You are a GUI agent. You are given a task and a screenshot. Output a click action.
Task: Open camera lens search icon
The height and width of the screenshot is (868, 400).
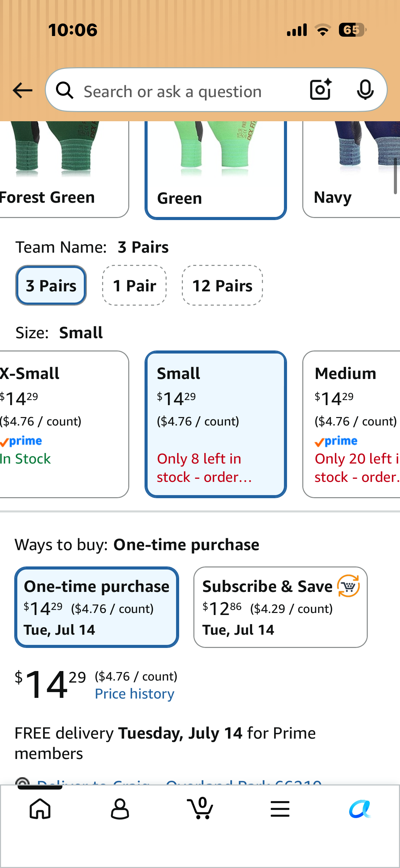coord(321,90)
